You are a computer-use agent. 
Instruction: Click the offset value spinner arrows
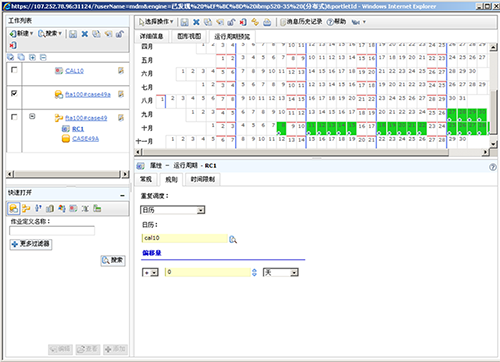tap(254, 272)
